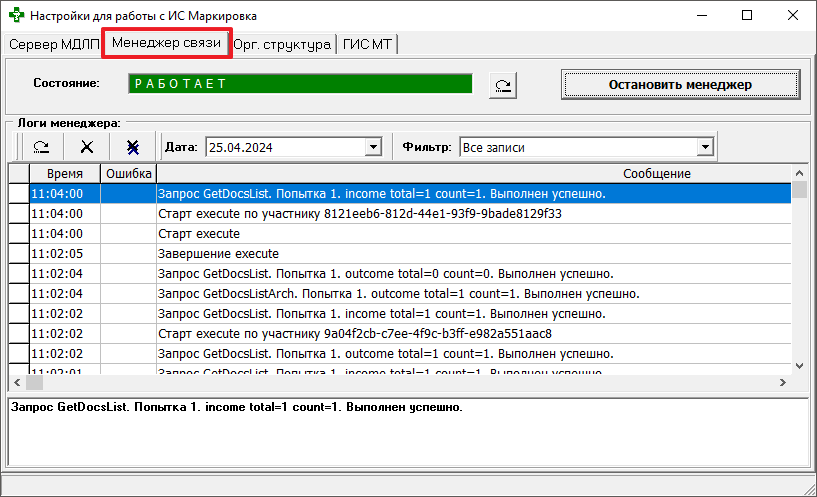Image resolution: width=817 pixels, height=497 pixels.
Task: Refresh the manager logs list
Action: coord(41,147)
